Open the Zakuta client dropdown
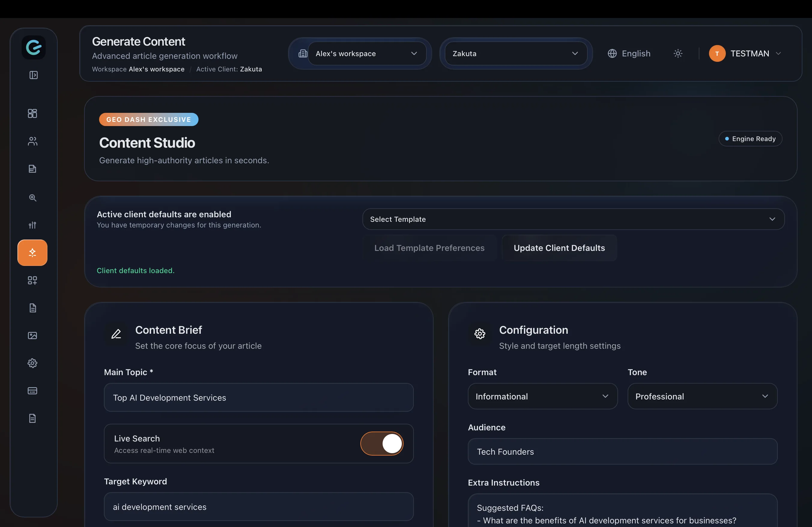 516,53
